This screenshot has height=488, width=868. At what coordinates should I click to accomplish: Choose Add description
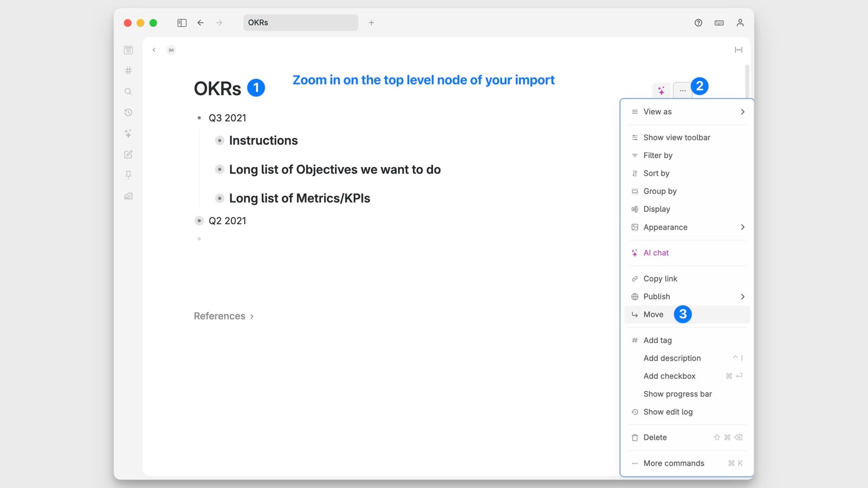pyautogui.click(x=687, y=358)
